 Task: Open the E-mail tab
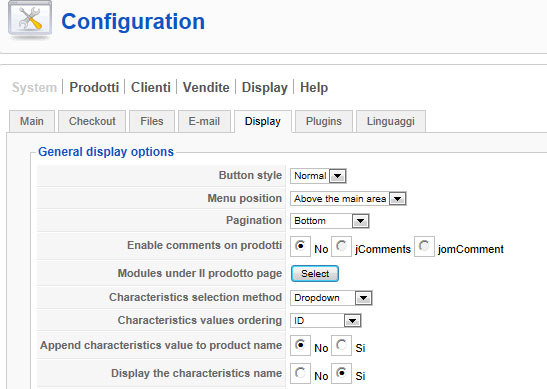[204, 121]
